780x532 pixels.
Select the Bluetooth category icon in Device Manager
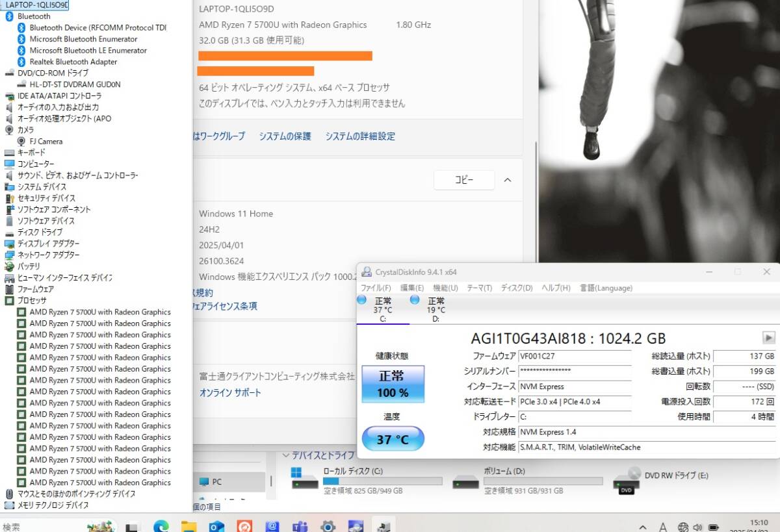pos(10,16)
